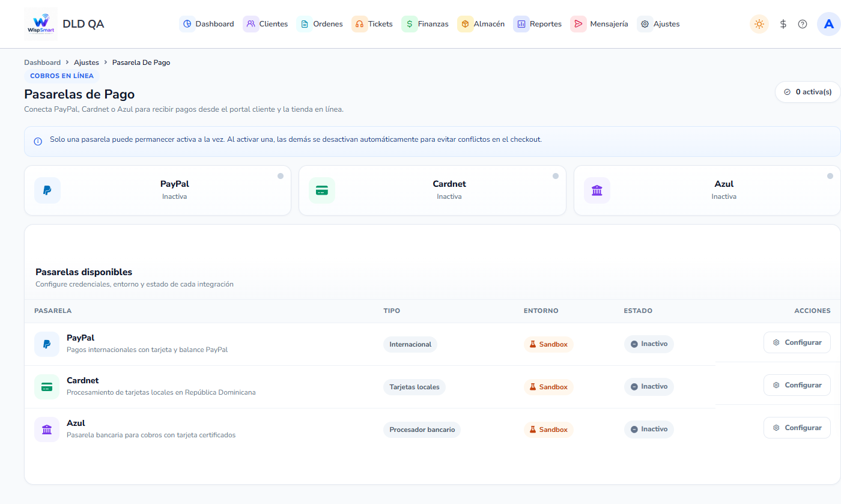The height and width of the screenshot is (504, 841).
Task: Click the PayPal icon in summary card
Action: [47, 190]
